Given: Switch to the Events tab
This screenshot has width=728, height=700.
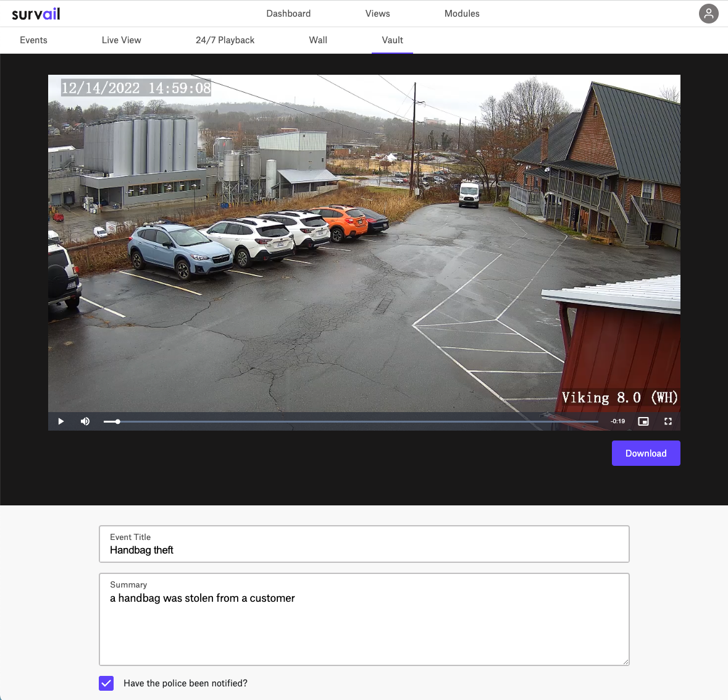Looking at the screenshot, I should (33, 40).
